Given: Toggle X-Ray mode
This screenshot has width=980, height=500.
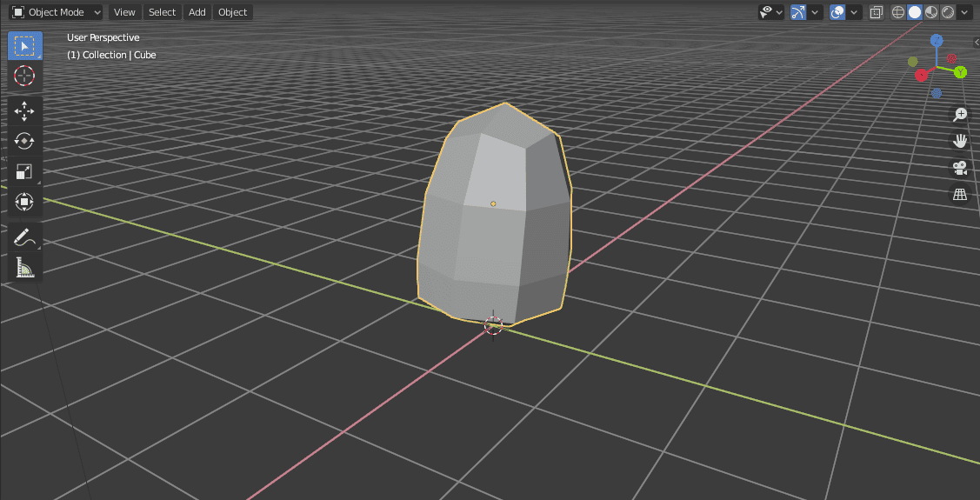Looking at the screenshot, I should pos(877,12).
